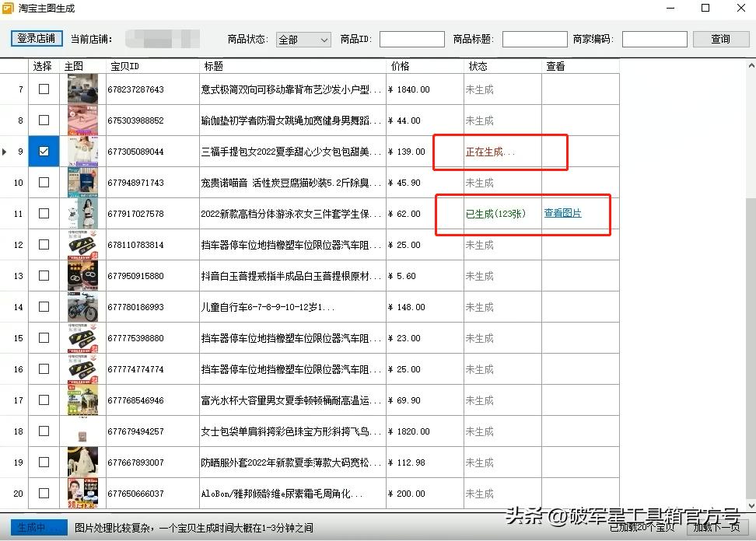Click the sunscreen jacket product thumbnail in row 19

coord(82,462)
